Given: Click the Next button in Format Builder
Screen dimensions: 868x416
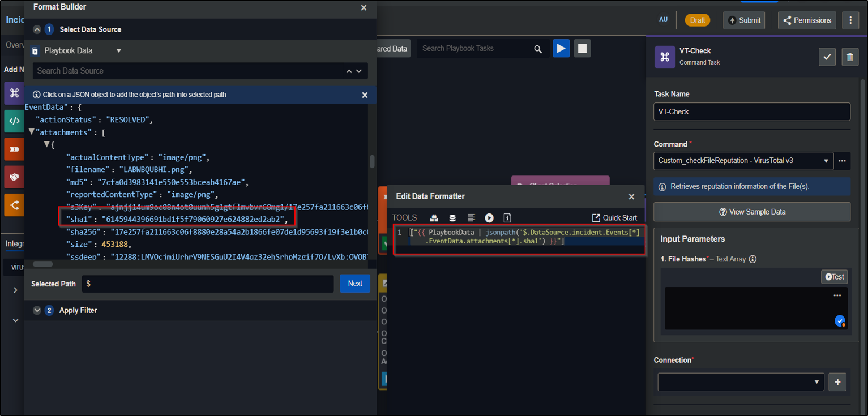Looking at the screenshot, I should coord(355,284).
